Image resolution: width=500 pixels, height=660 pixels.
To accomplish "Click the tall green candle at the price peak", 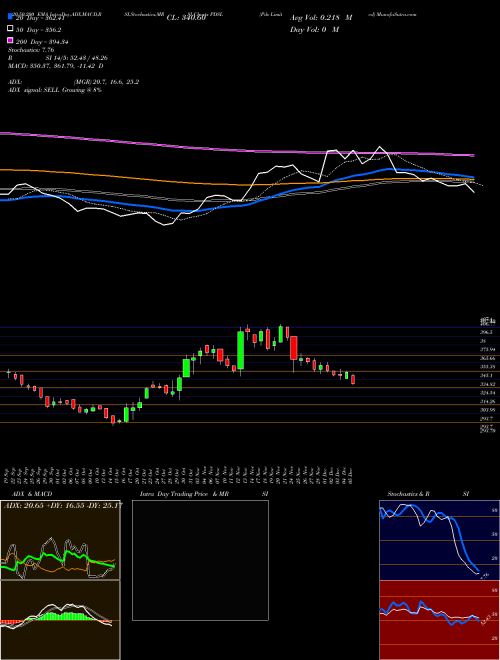I will (240, 351).
